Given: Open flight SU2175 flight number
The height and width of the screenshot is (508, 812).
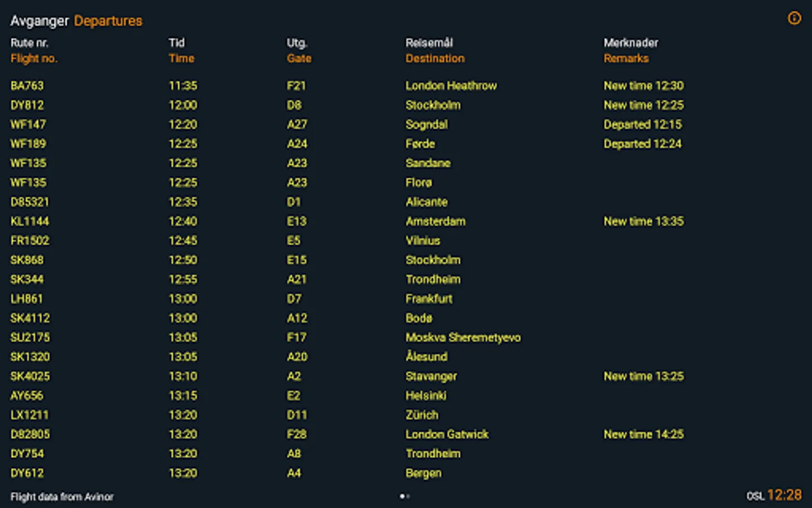Looking at the screenshot, I should pos(30,338).
